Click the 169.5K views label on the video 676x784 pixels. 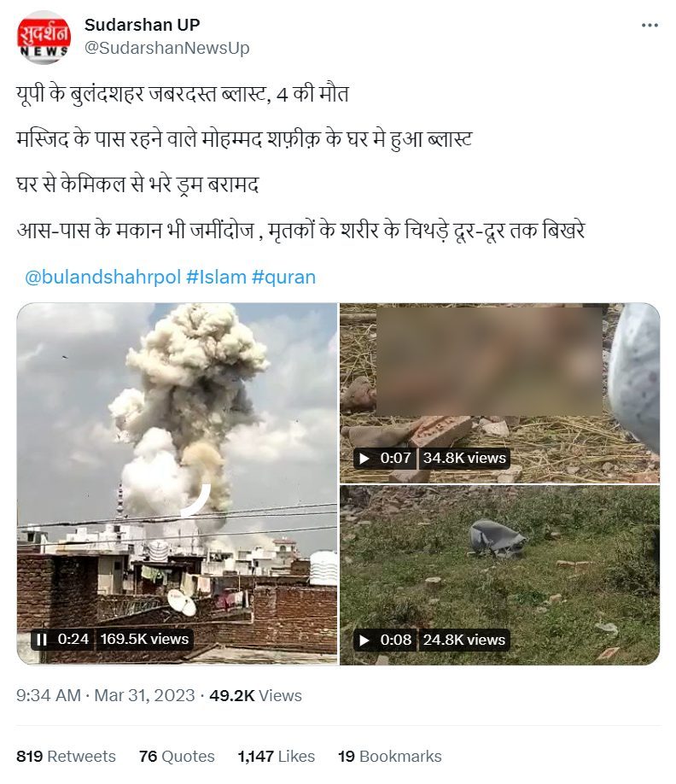[144, 639]
